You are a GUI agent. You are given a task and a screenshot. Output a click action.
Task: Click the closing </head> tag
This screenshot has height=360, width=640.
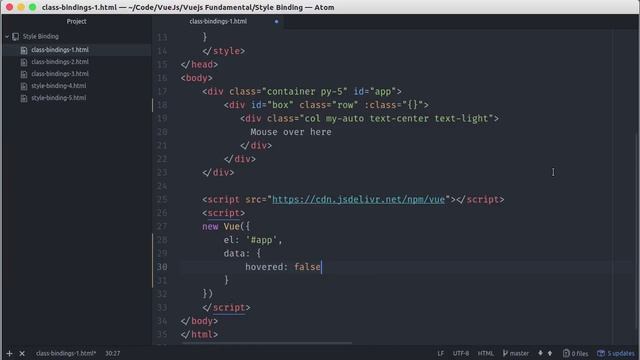tap(199, 65)
